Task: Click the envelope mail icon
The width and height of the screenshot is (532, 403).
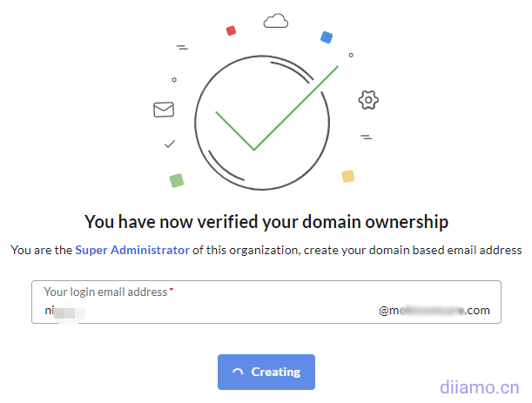Action: point(164,110)
